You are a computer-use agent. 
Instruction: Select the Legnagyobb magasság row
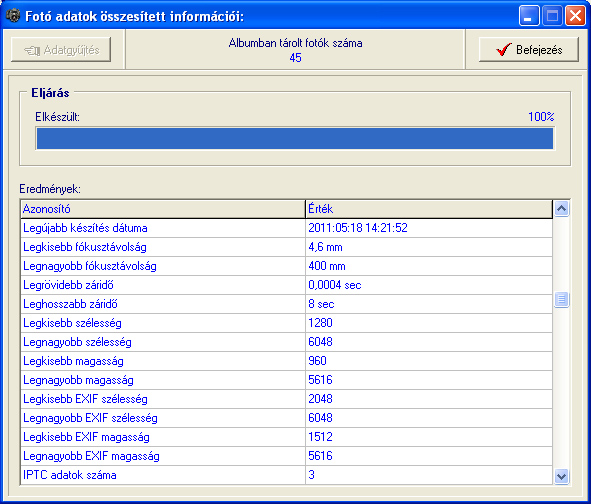click(286, 380)
